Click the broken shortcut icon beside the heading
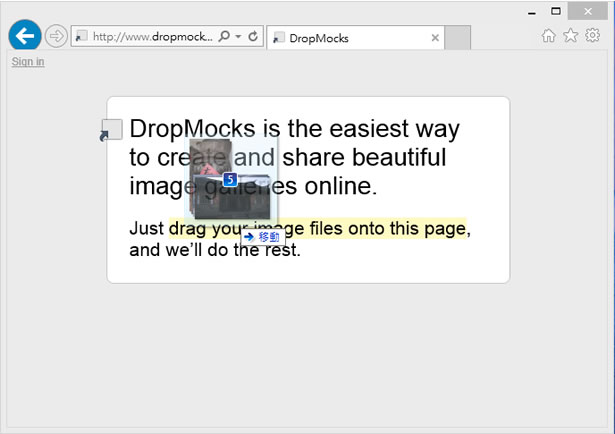This screenshot has height=434, width=615. pos(111,130)
